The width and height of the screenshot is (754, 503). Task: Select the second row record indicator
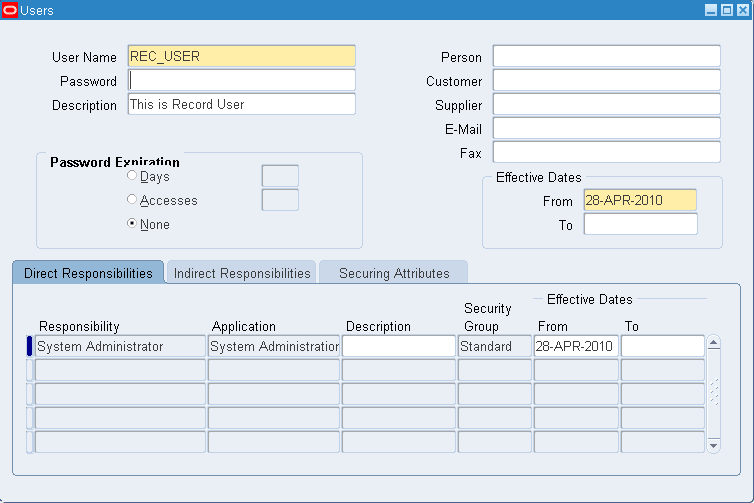(29, 370)
